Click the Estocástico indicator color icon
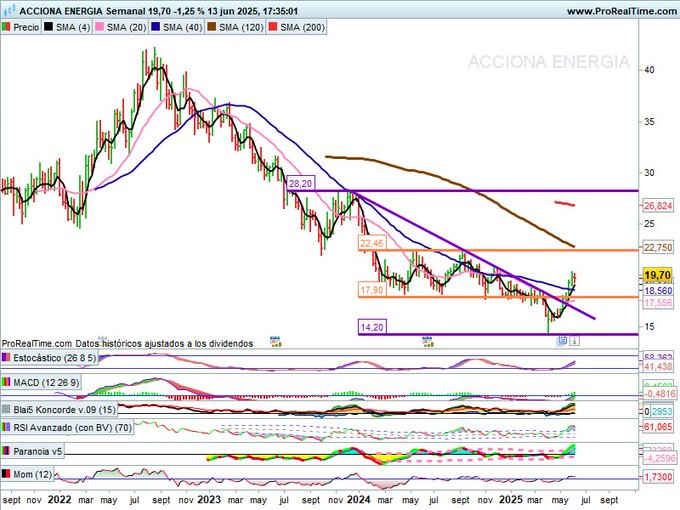Viewport: 680px width, 510px height. tap(7, 358)
